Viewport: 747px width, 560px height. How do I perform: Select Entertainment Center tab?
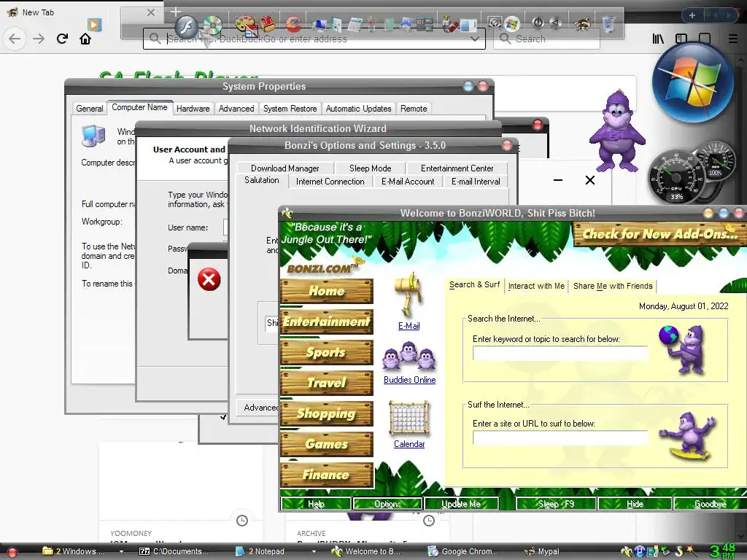[x=457, y=168]
